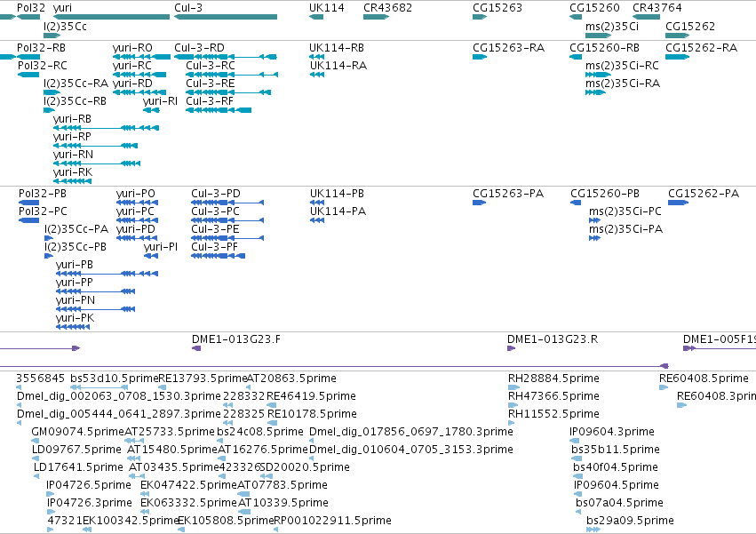Image resolution: width=756 pixels, height=534 pixels.
Task: Select EST RP001022911.5prime
Action: [x=275, y=530]
